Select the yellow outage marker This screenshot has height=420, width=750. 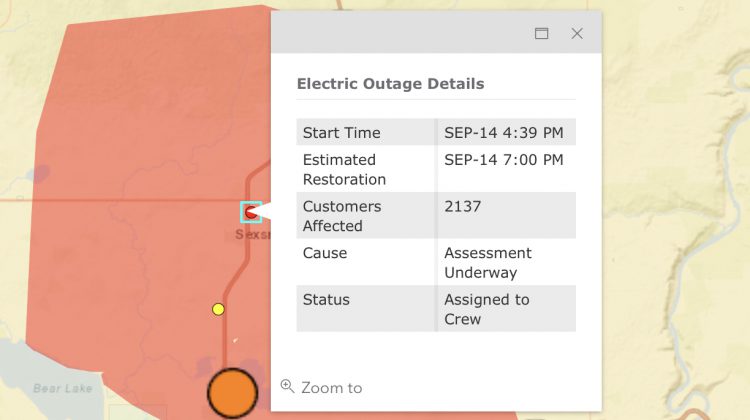(x=218, y=309)
